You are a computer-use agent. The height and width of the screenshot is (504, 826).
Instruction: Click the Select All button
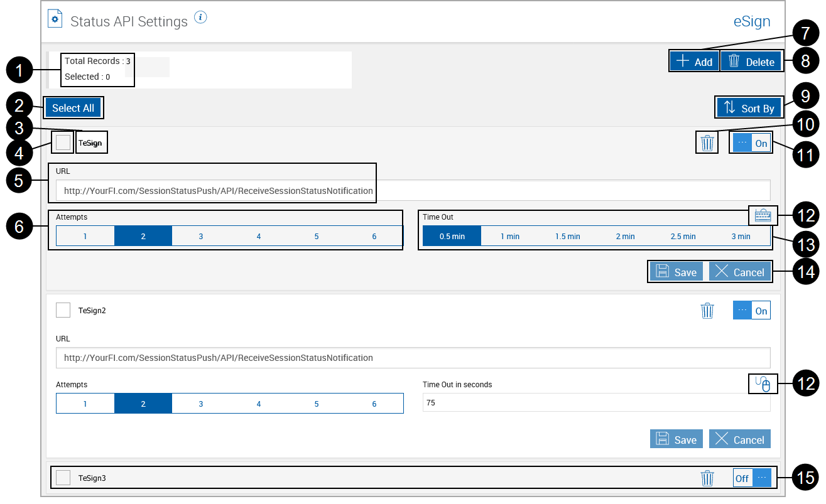click(73, 108)
